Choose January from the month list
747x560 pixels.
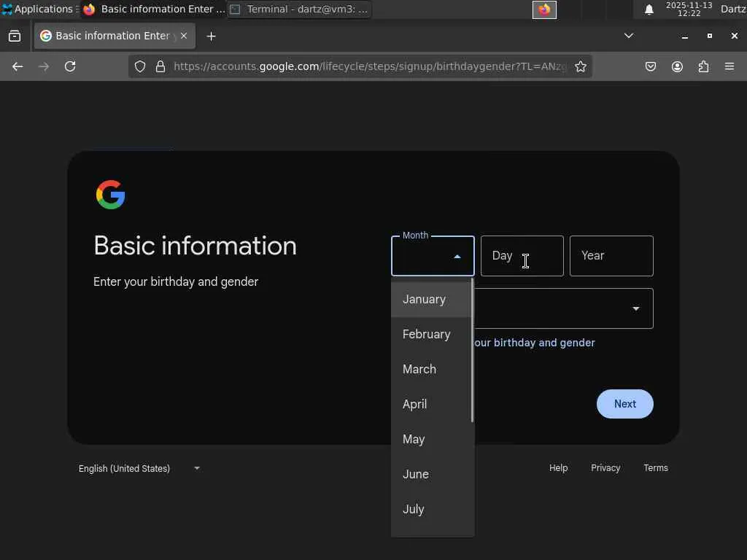tap(432, 300)
